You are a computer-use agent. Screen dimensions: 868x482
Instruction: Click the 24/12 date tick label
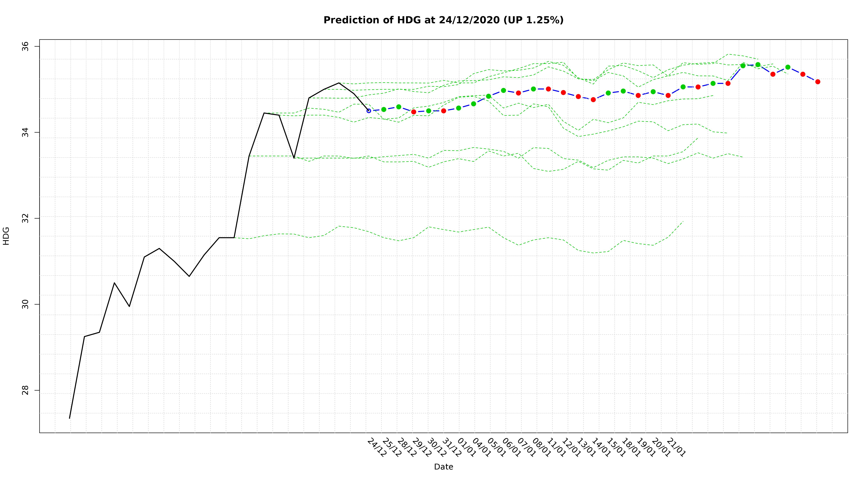point(377,448)
